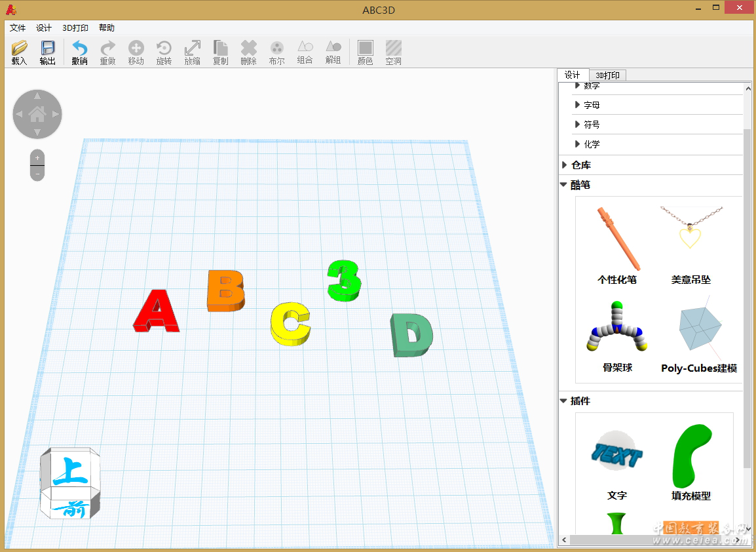Expand the 仓库 warehouse section
Viewport: 756px width, 552px height.
coord(580,165)
